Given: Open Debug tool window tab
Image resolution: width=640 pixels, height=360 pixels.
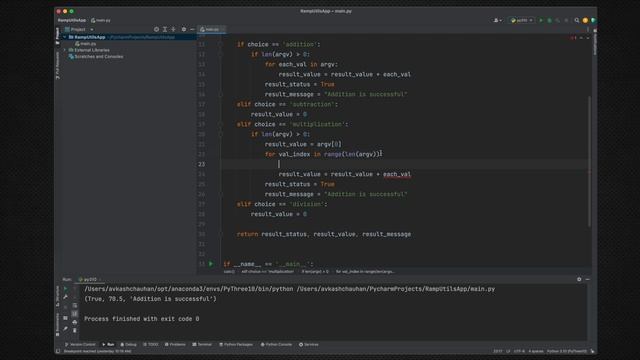Looking at the screenshot, I should tap(129, 344).
